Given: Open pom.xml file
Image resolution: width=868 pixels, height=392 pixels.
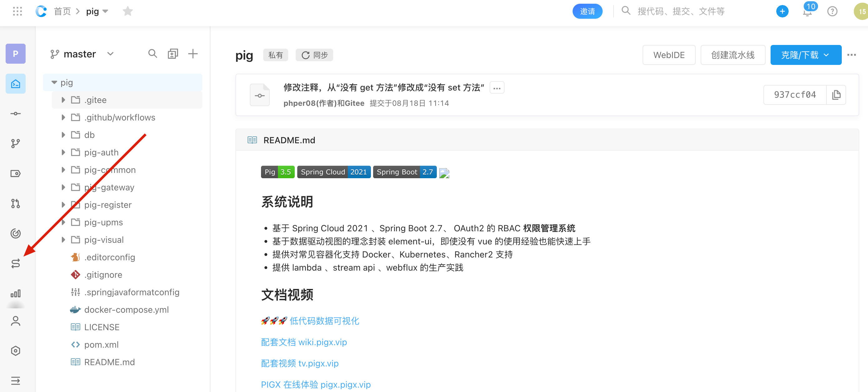Looking at the screenshot, I should (x=101, y=345).
